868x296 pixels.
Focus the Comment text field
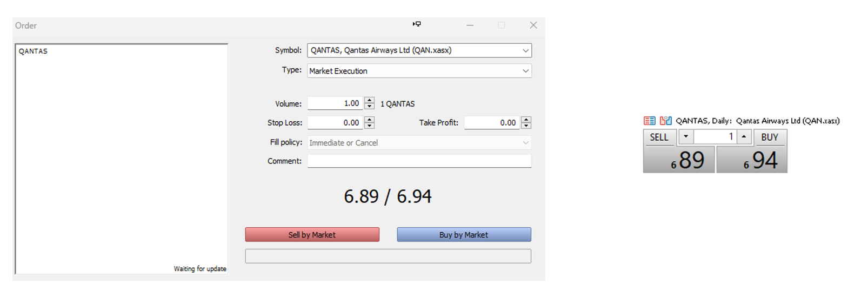(419, 161)
